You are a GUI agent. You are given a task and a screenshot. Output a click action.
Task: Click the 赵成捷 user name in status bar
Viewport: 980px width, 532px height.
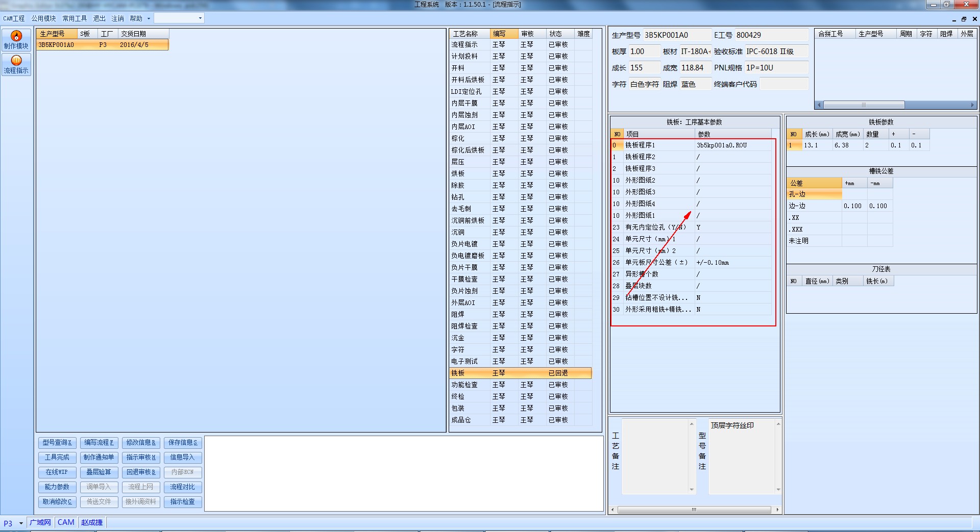[92, 523]
